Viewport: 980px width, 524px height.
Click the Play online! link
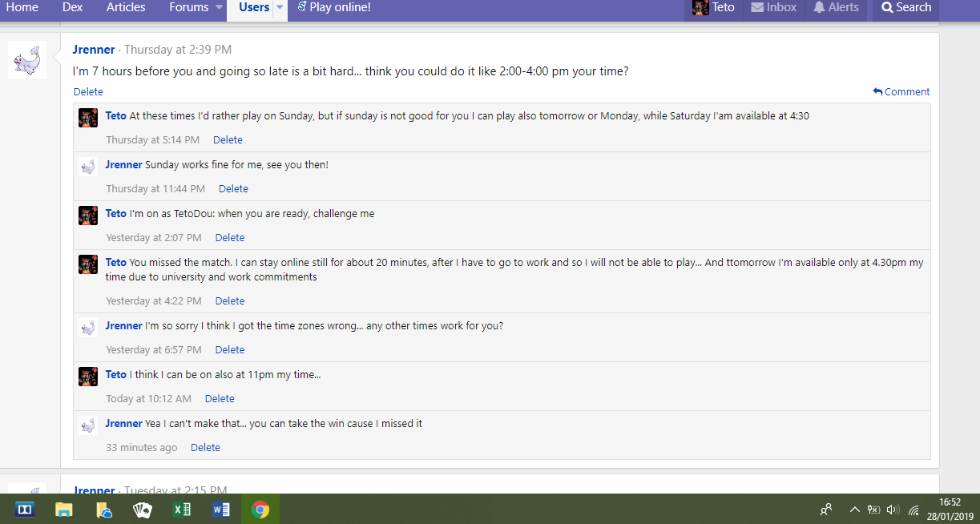click(x=334, y=7)
